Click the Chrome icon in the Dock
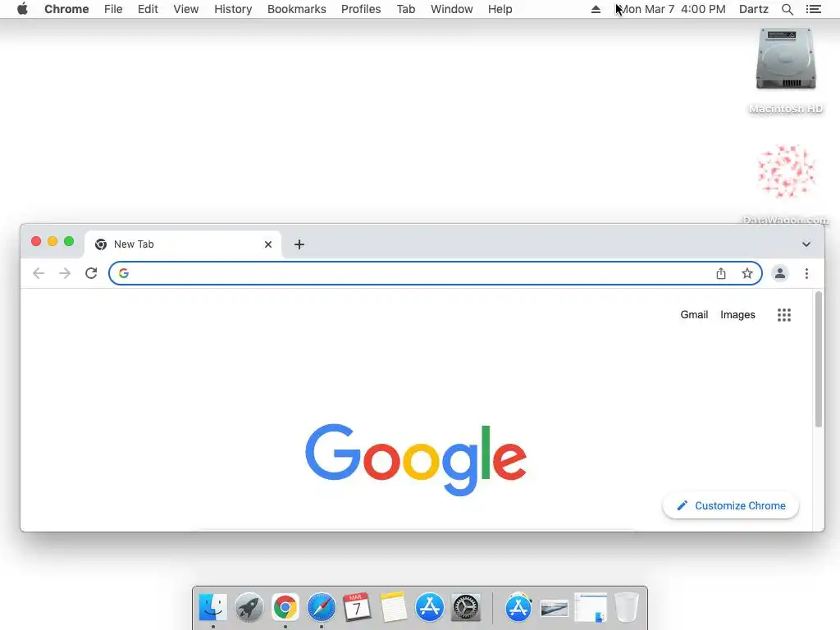840x630 pixels. [x=285, y=608]
